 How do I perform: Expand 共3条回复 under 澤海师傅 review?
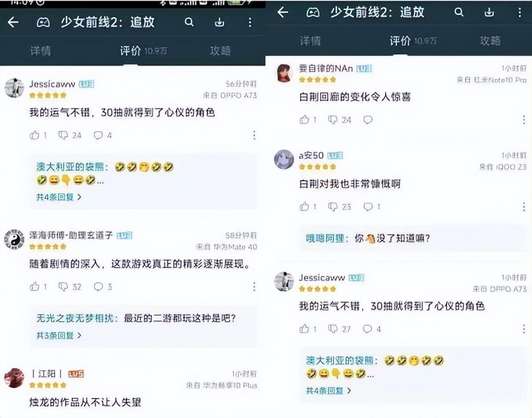click(58, 336)
